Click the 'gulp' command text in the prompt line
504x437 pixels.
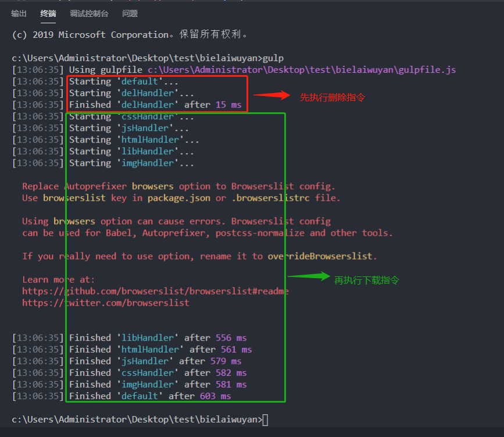pyautogui.click(x=273, y=58)
